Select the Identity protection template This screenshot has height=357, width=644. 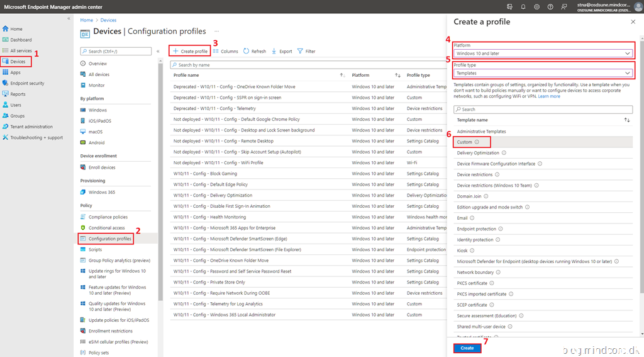[x=475, y=240]
